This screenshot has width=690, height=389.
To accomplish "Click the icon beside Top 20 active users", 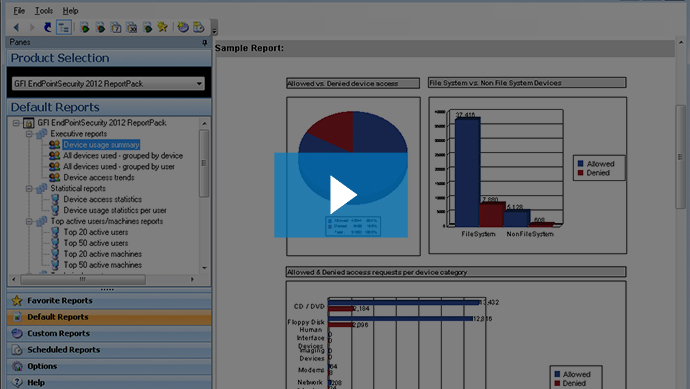I will click(x=55, y=232).
